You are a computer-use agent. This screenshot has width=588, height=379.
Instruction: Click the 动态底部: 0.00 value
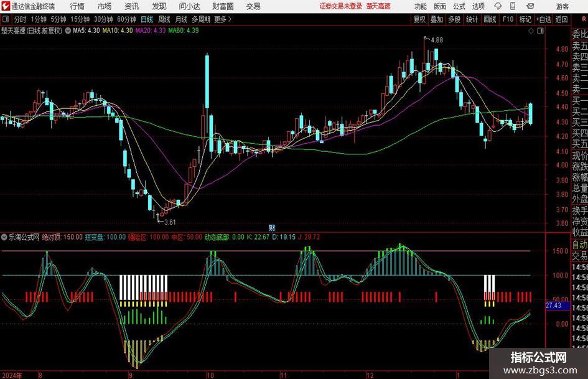tap(224, 237)
